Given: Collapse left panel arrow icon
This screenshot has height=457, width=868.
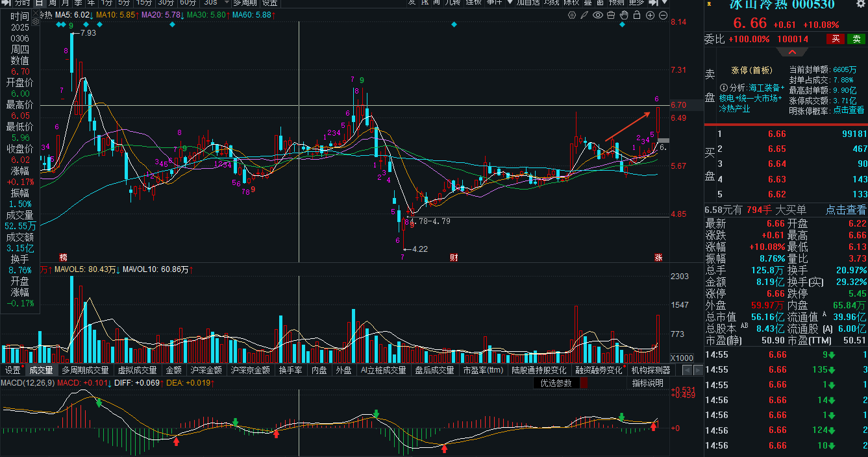Looking at the screenshot, I should pos(6,3).
